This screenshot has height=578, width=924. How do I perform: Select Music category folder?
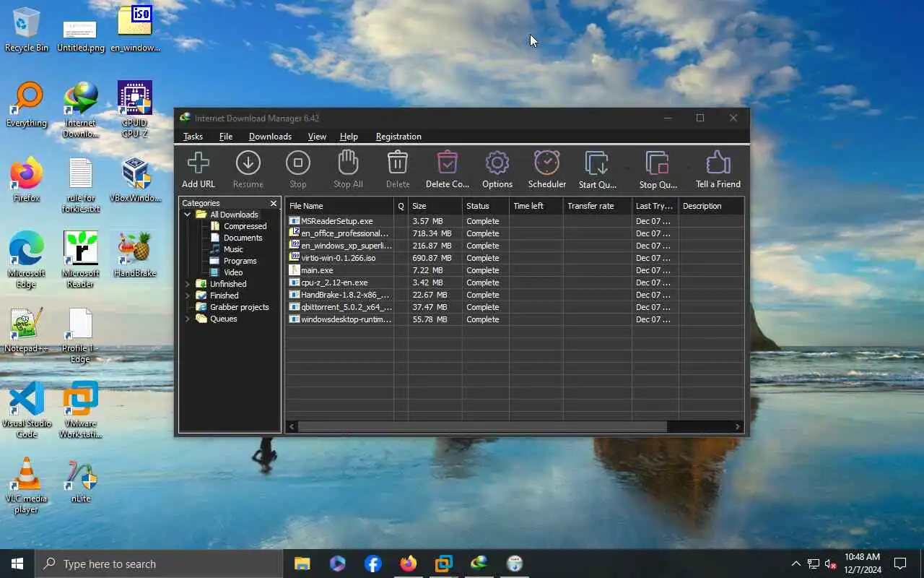coord(227,249)
